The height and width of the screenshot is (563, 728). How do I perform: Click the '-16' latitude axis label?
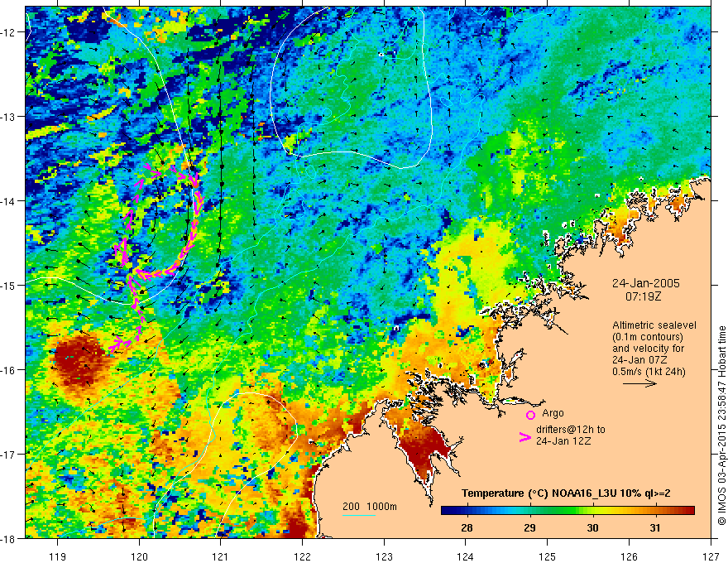point(9,370)
